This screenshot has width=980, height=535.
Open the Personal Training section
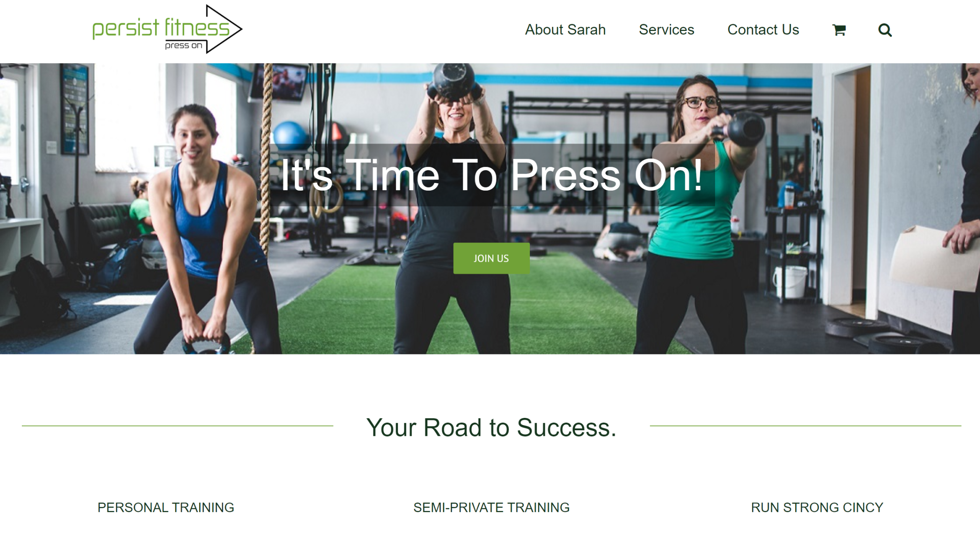(x=166, y=507)
